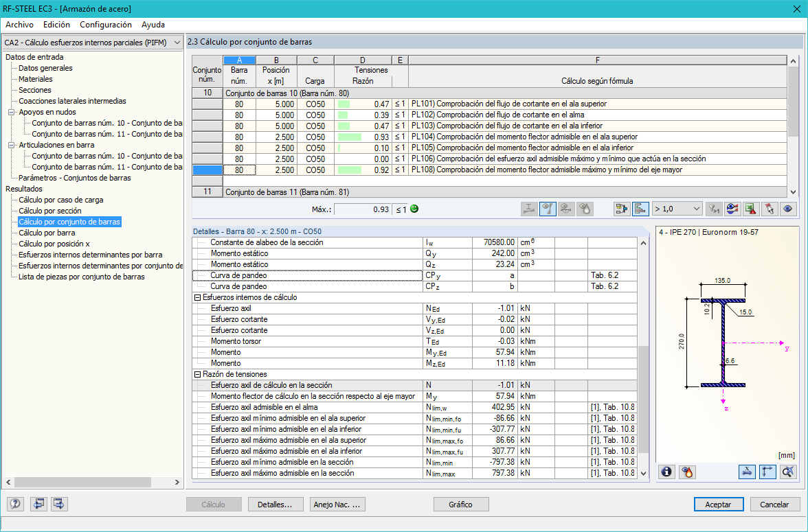This screenshot has height=532, width=808.
Task: Click the Máx. value field showing 0.93
Action: coord(362,209)
